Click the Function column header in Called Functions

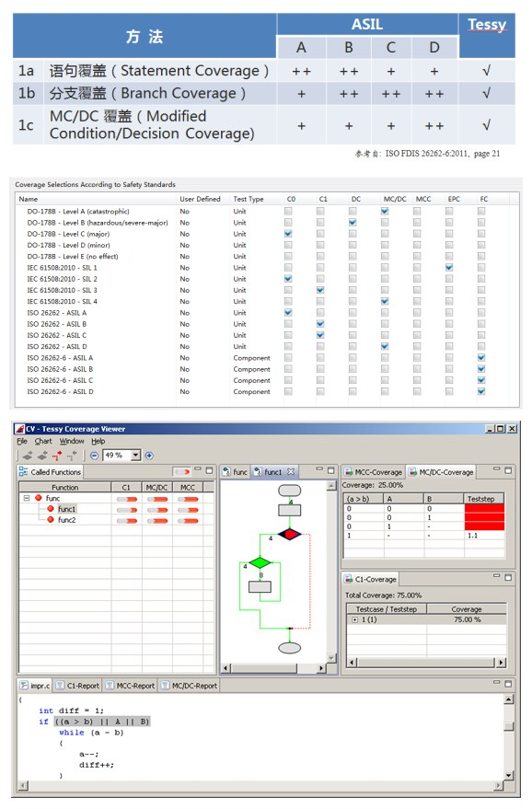65,487
